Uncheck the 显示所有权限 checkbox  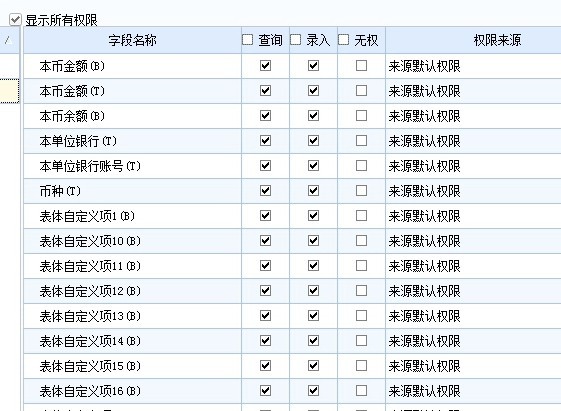15,20
